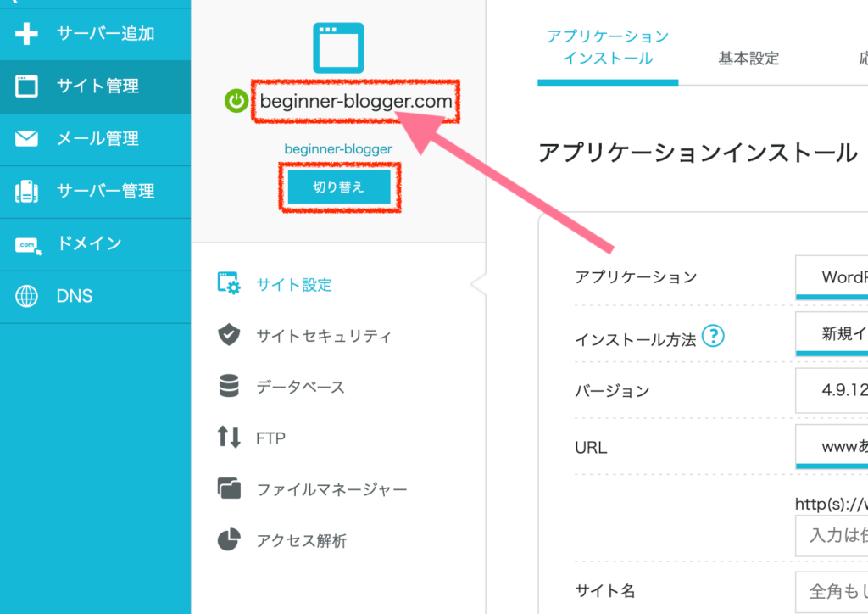This screenshot has width=868, height=614.
Task: Open the バージョン dropdown showing 4.9.12
Action: coord(832,391)
